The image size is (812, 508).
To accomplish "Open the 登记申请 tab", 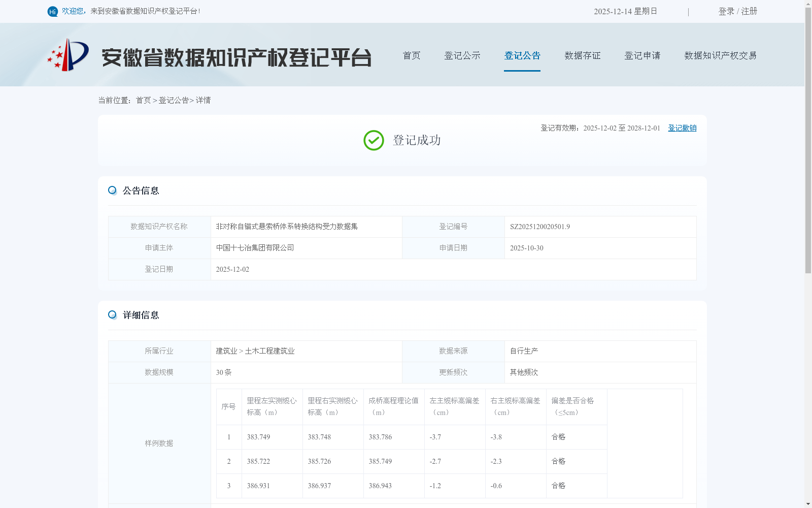I will click(642, 55).
